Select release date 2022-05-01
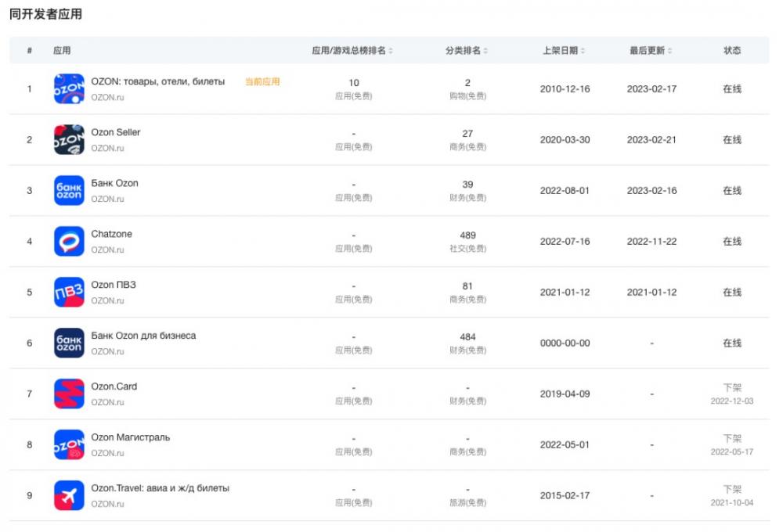The height and width of the screenshot is (532, 783). [565, 446]
